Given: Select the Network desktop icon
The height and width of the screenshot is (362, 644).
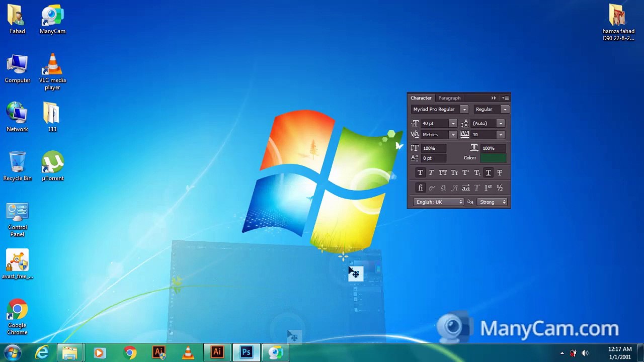Looking at the screenshot, I should click(x=17, y=117).
